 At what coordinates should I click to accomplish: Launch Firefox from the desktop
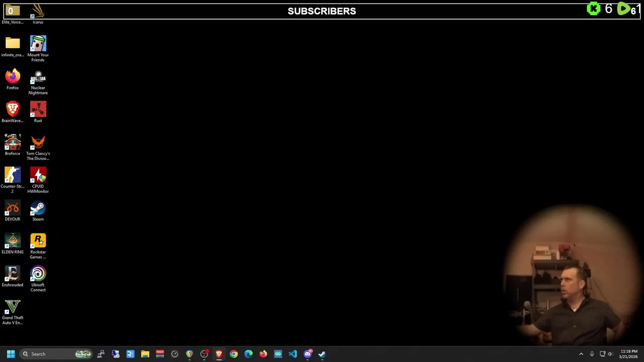tap(13, 79)
